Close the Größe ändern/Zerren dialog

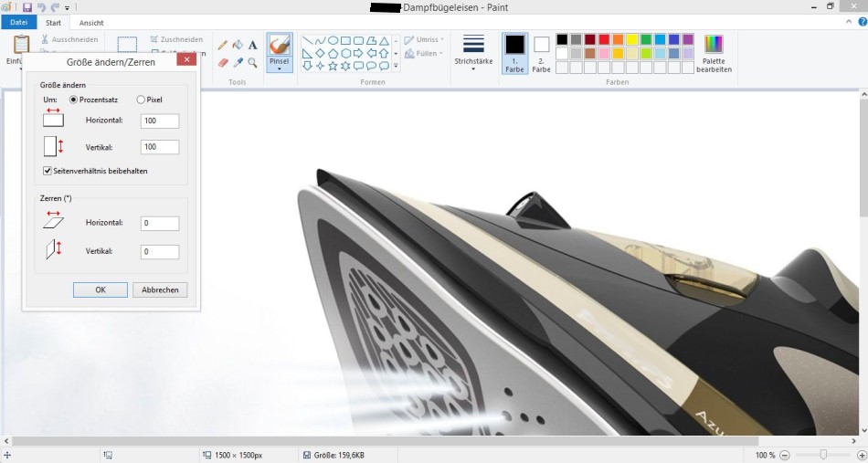pos(186,59)
